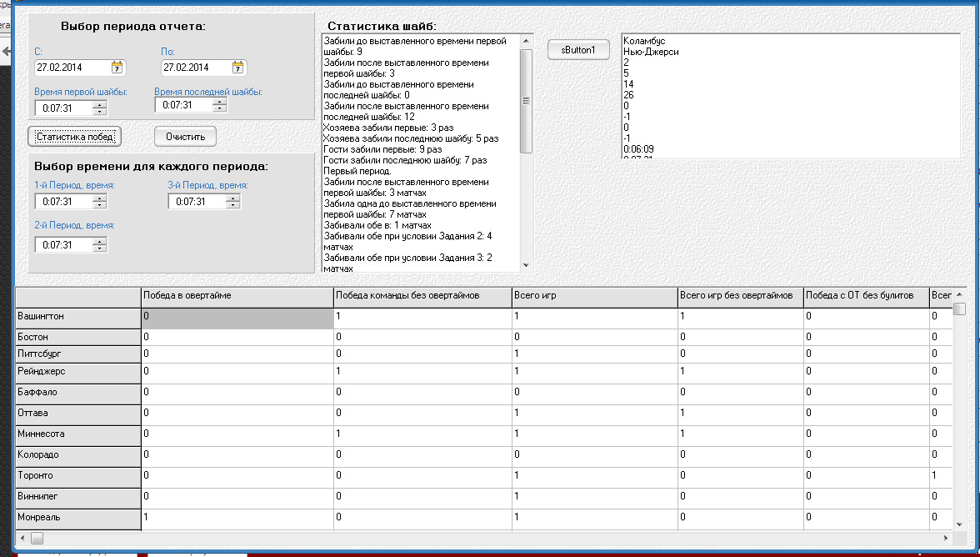Select column header Всего игр без овертаймов
The height and width of the screenshot is (557, 980).
pos(741,297)
